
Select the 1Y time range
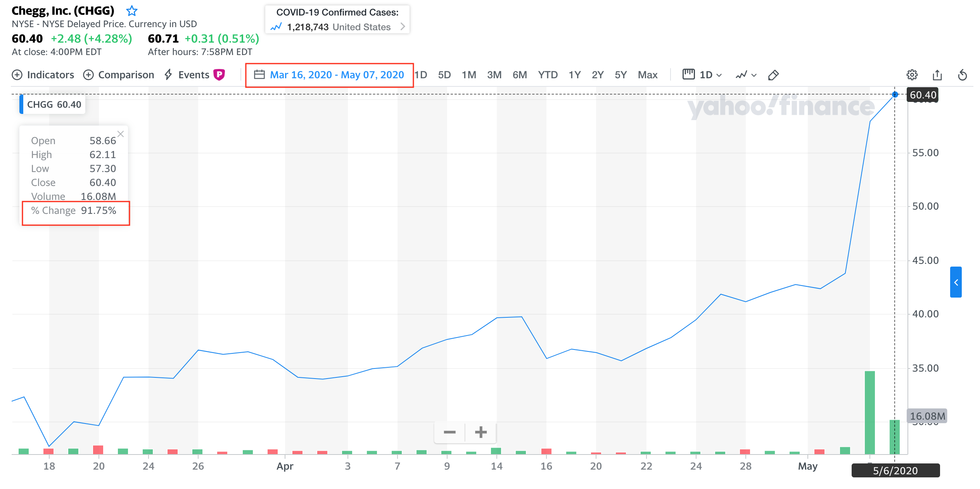click(575, 75)
